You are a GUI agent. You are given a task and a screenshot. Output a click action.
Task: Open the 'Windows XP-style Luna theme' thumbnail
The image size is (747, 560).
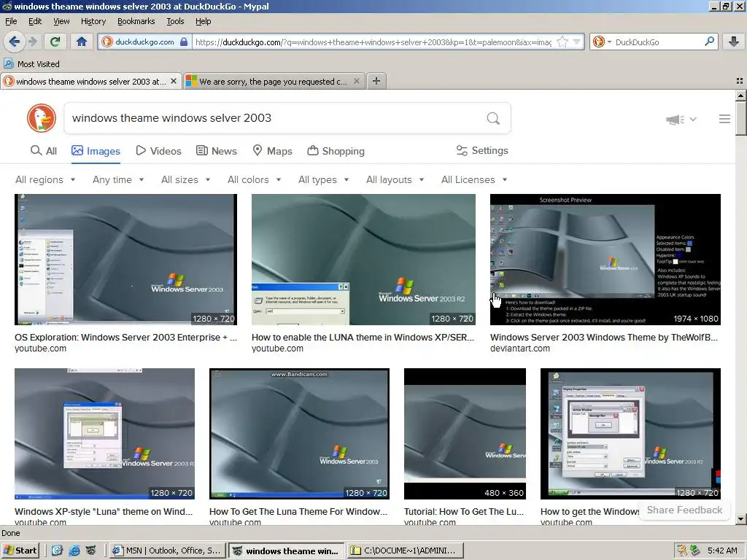[105, 434]
